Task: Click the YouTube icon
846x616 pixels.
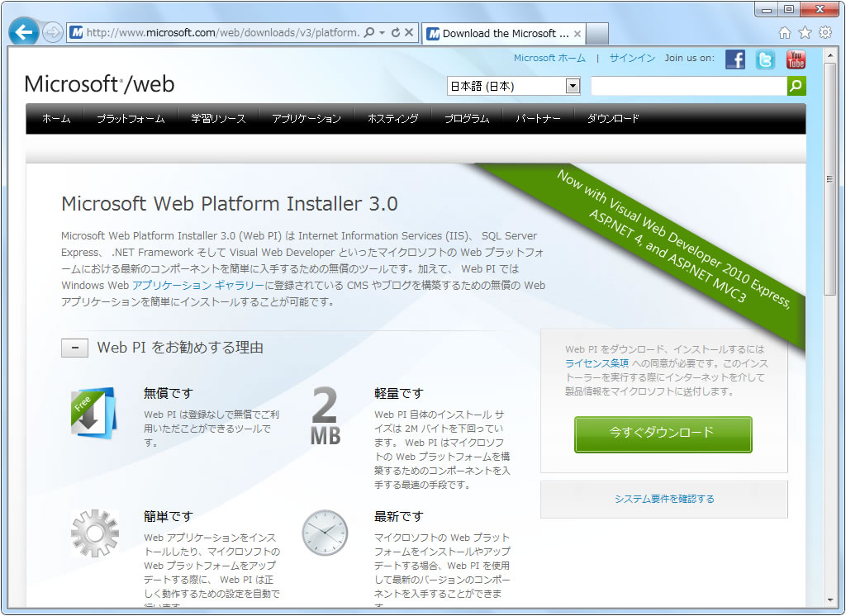Action: coord(796,59)
